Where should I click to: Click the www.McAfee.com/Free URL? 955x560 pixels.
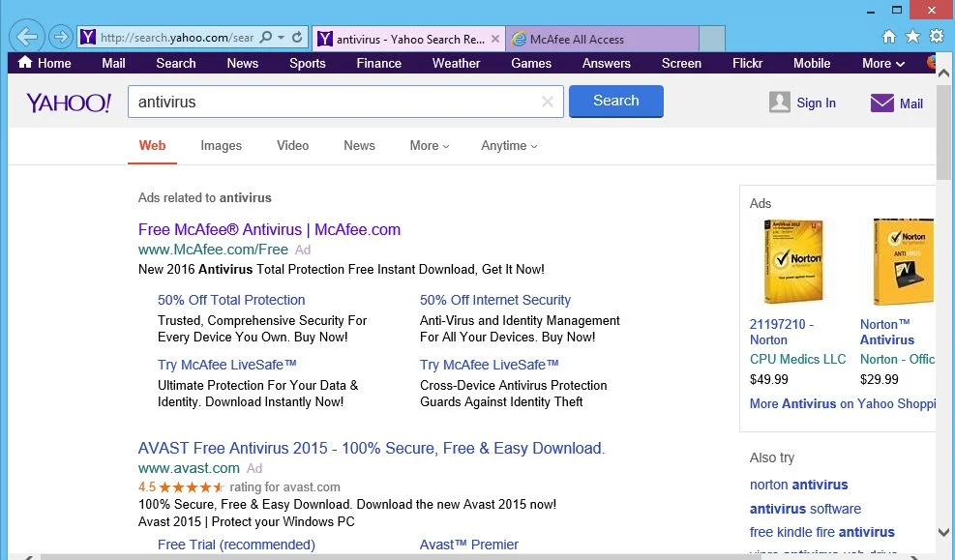point(213,250)
